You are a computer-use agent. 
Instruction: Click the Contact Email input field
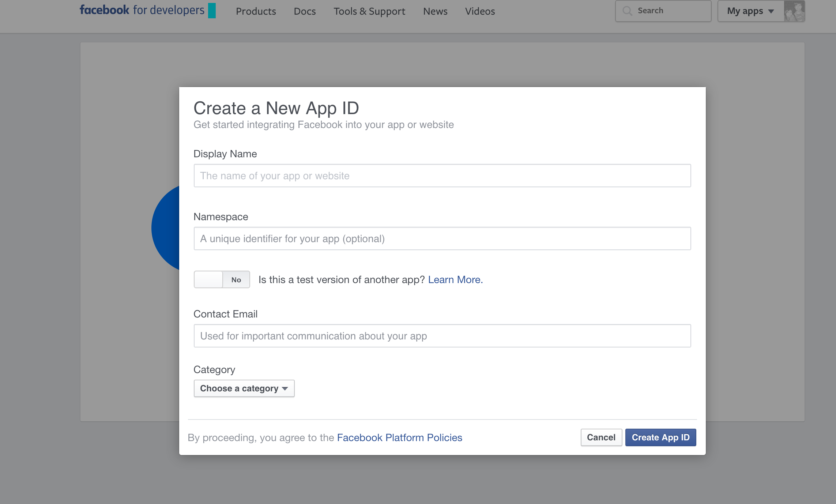[442, 336]
